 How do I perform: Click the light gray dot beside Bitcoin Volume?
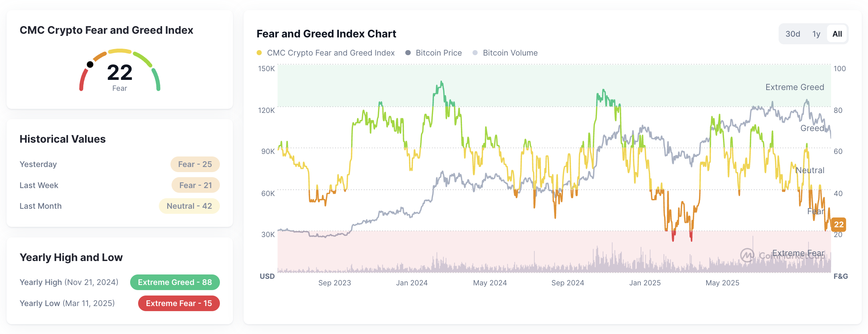pos(475,53)
